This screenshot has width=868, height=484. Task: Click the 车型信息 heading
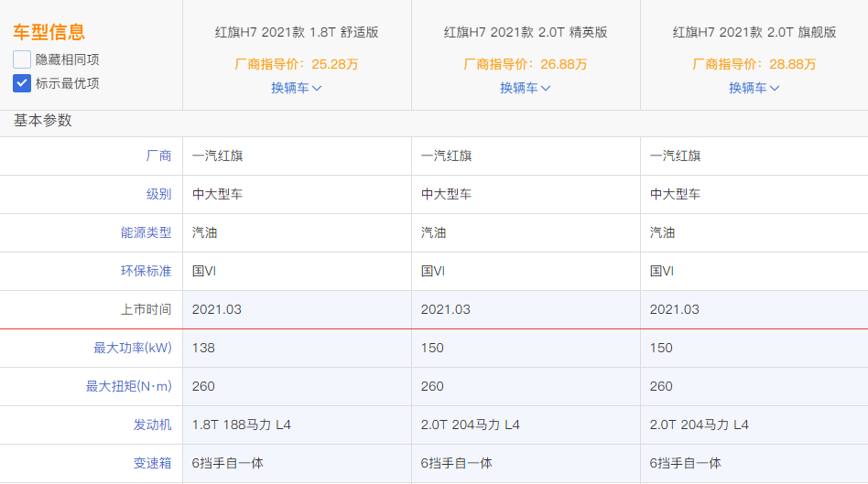click(49, 32)
